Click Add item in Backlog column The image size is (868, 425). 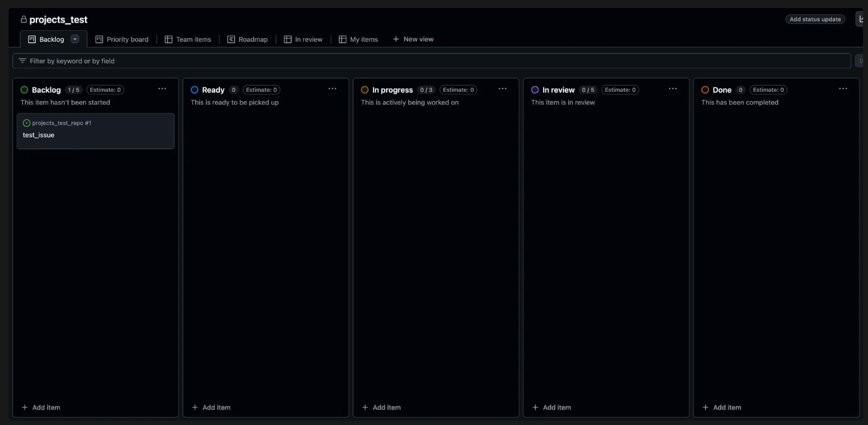pos(41,407)
